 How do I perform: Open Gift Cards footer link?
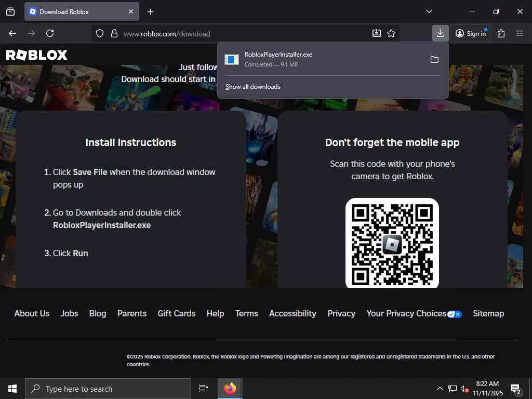coord(177,313)
